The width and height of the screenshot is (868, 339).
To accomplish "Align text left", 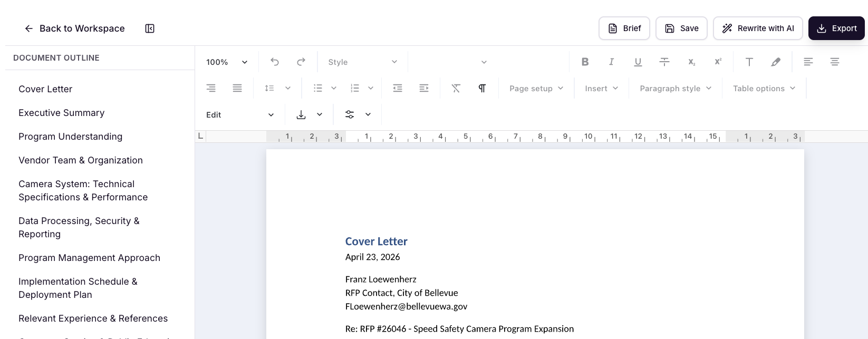I will (x=808, y=62).
